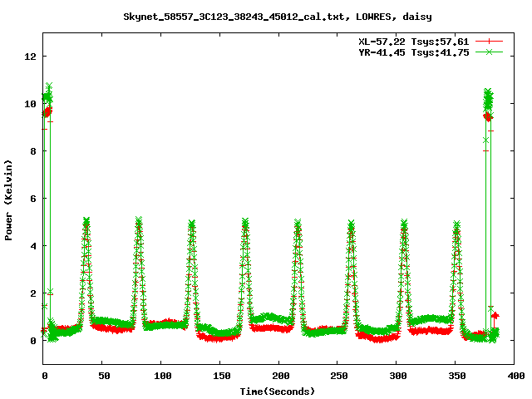Click the y-axis tick label 10
This screenshot has width=532, height=399.
pyautogui.click(x=30, y=104)
